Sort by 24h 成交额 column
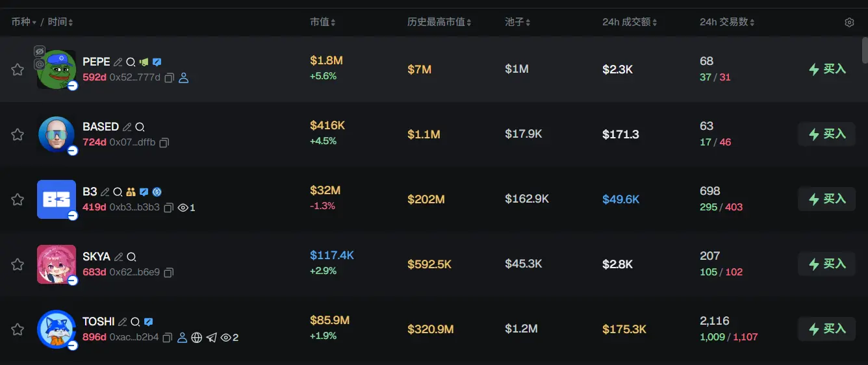868x365 pixels. pos(629,23)
